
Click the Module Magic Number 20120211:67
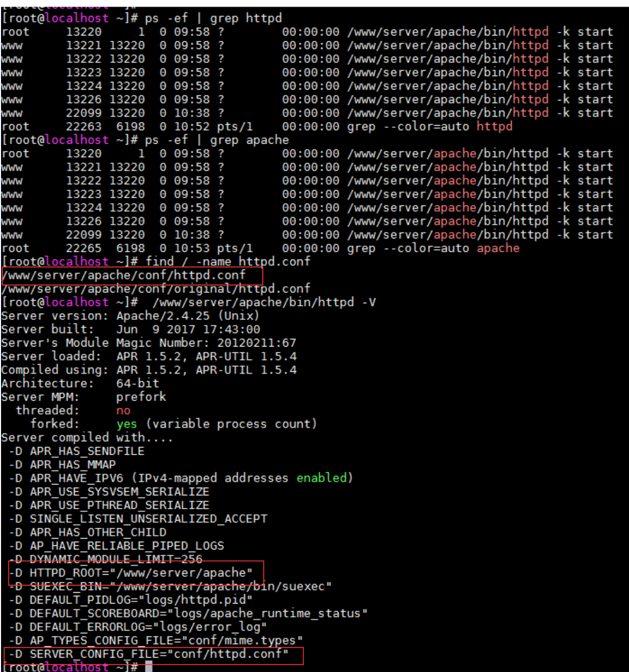[x=256, y=342]
